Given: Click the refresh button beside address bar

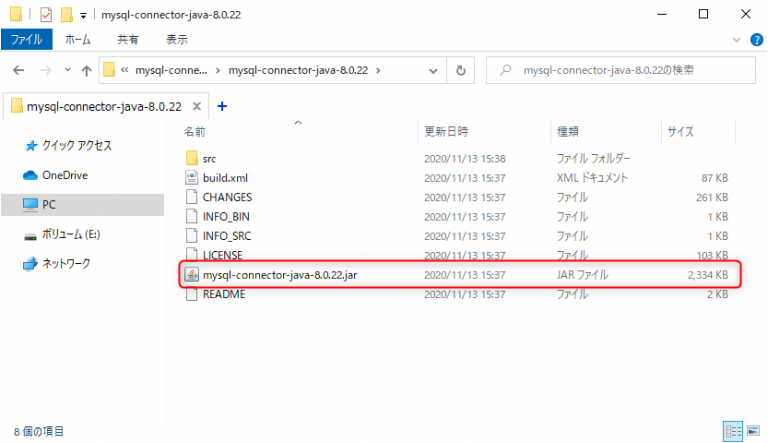Looking at the screenshot, I should pos(460,71).
